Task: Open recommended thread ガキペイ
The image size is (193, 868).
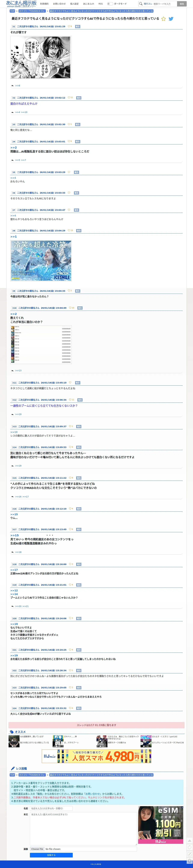Action: point(70,737)
